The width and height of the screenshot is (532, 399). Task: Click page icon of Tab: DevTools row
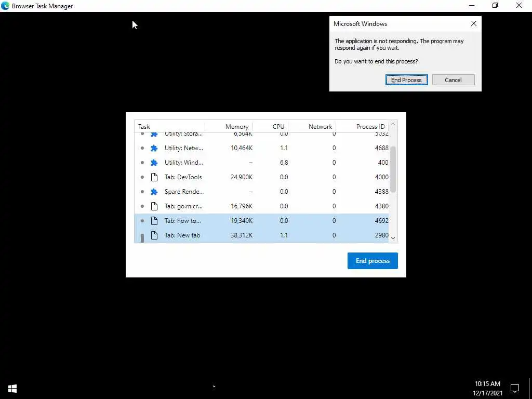154,177
